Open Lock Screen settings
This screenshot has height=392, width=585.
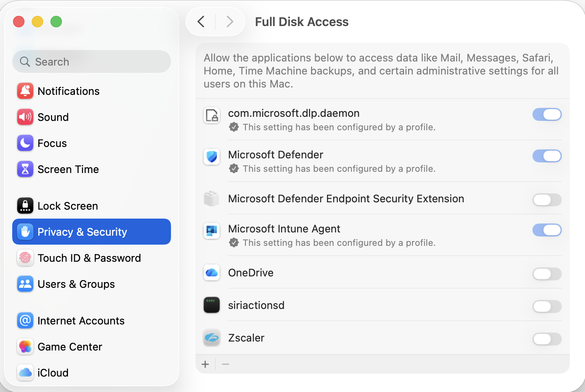[x=92, y=206]
